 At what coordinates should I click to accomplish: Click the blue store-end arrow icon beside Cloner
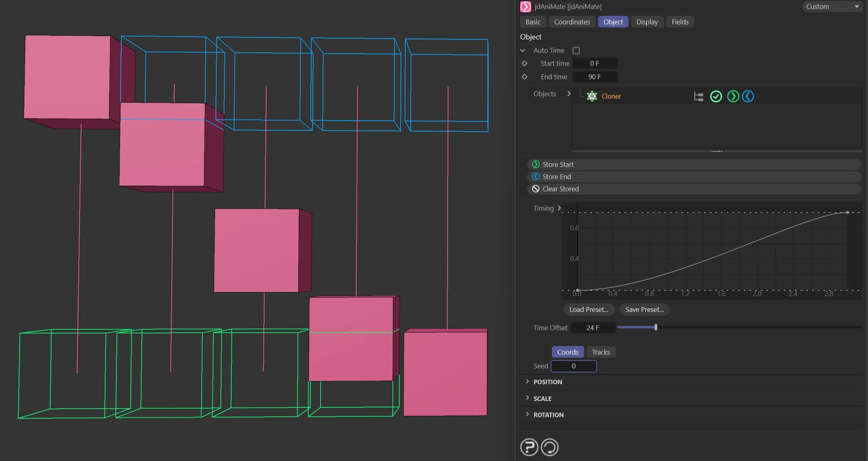pyautogui.click(x=748, y=96)
